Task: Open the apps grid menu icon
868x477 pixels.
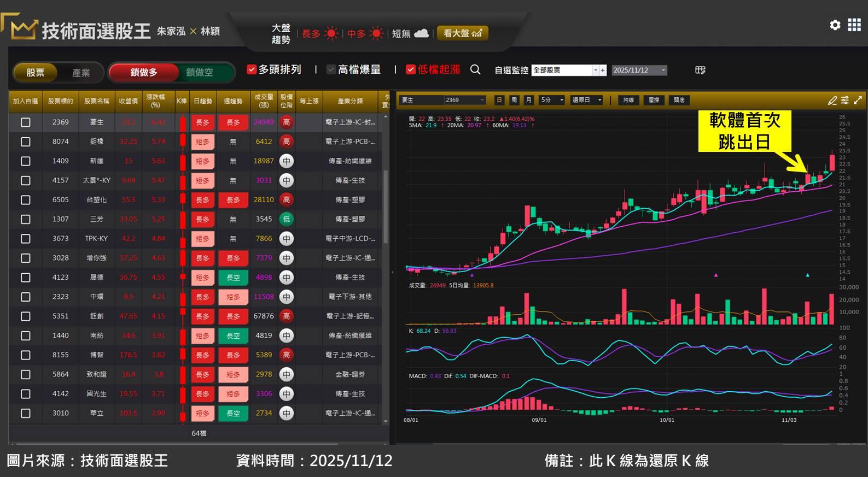Action: (854, 25)
